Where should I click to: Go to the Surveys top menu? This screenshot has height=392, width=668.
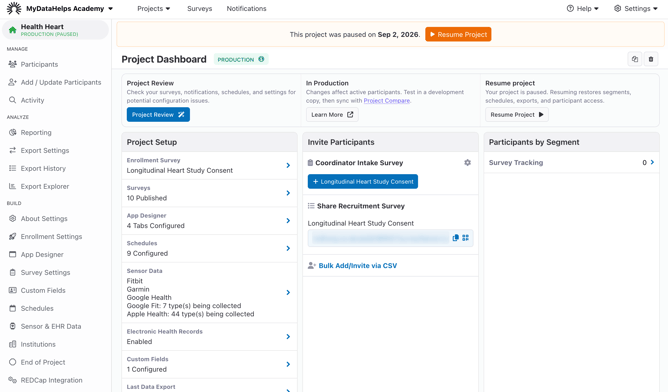199,9
